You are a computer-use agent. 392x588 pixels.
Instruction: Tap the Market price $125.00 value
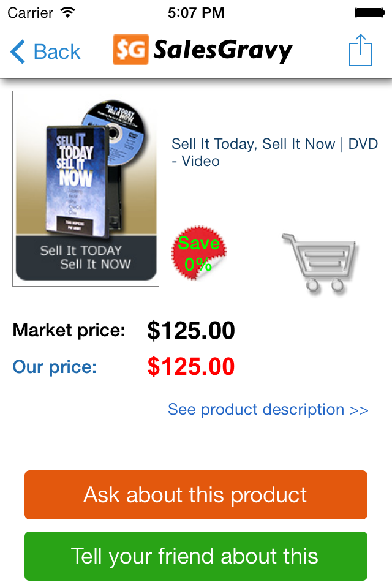191,330
